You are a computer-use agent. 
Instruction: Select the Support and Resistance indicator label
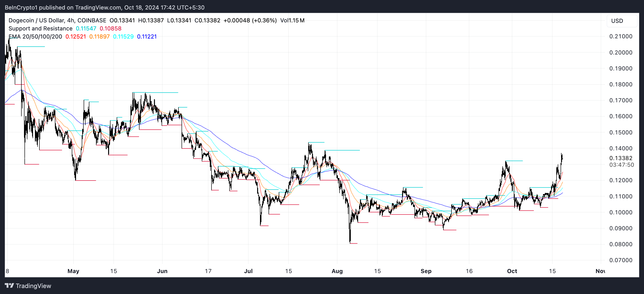coord(40,29)
